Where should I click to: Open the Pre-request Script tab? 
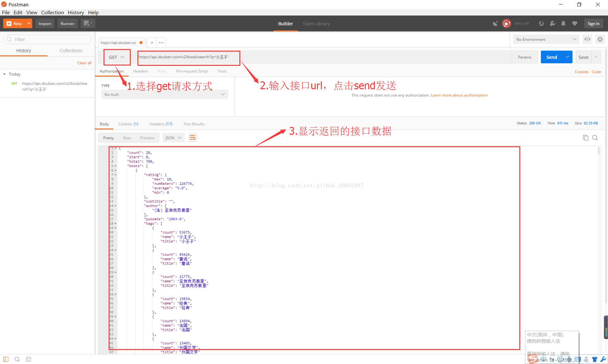192,71
